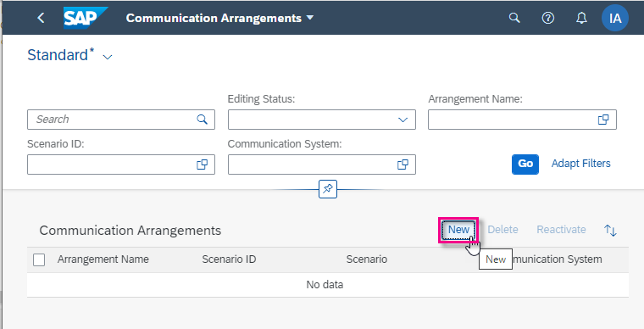The width and height of the screenshot is (644, 329).
Task: Select the Arrangement Name column header
Action: [x=103, y=259]
